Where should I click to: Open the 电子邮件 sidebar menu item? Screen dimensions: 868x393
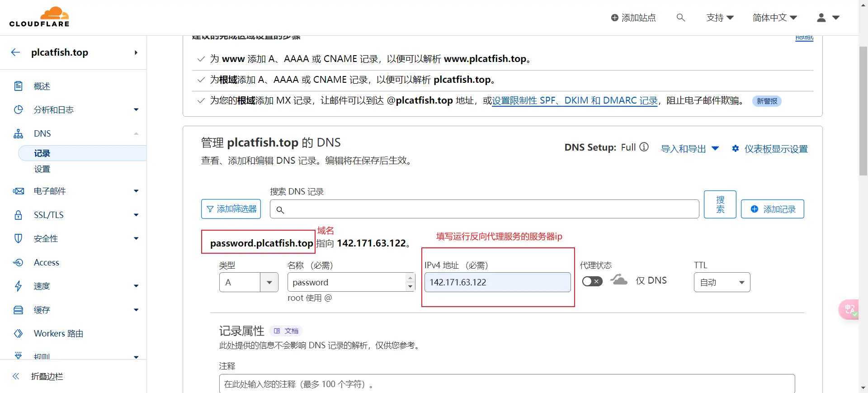pos(50,191)
